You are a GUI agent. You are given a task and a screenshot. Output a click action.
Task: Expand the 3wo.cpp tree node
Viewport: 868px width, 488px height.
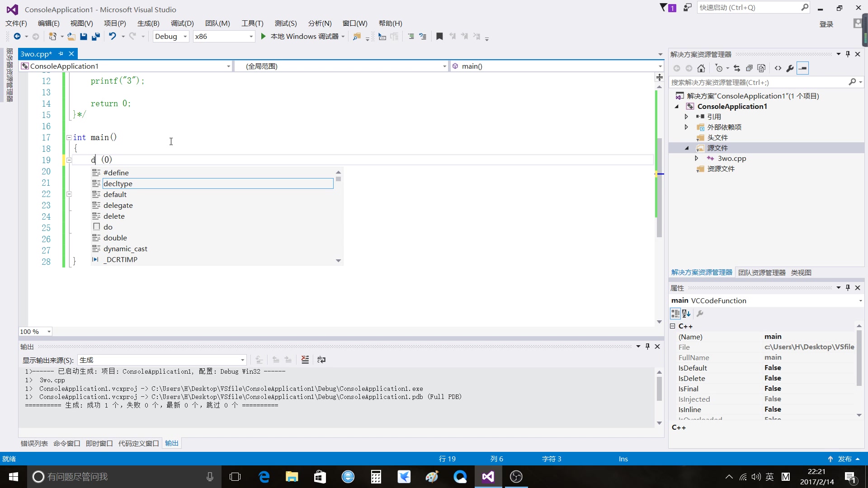tap(696, 159)
